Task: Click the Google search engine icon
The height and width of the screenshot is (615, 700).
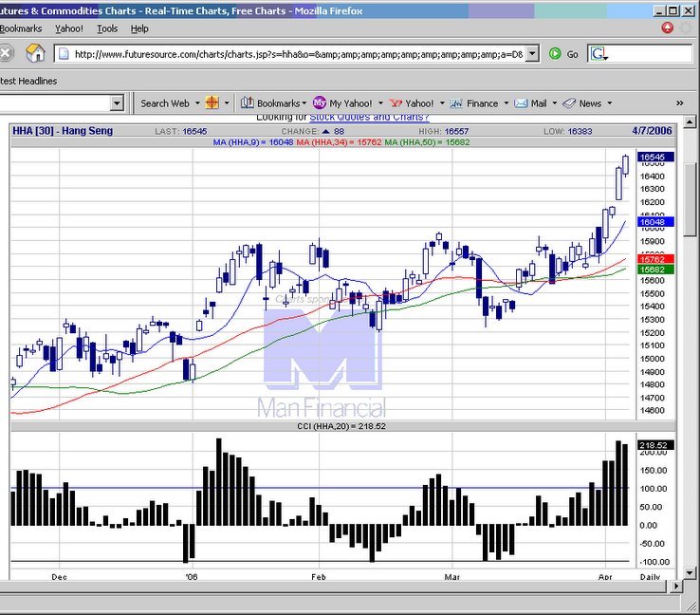Action: pyautogui.click(x=599, y=54)
